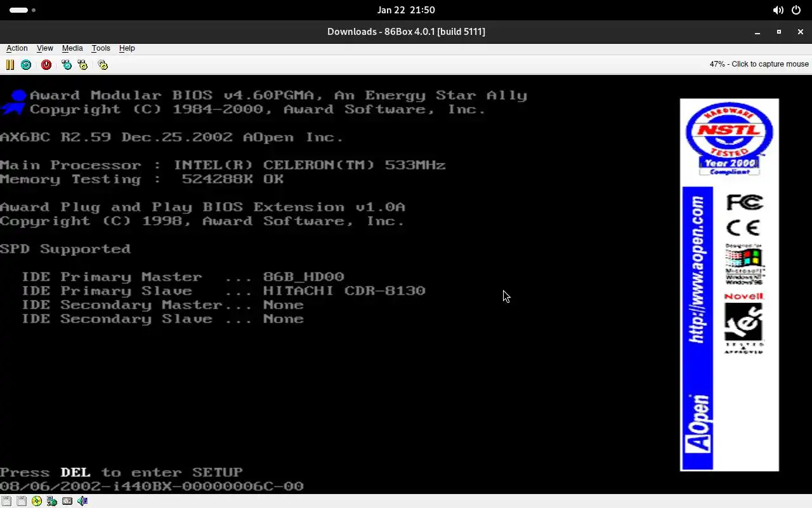Open the Tools menu
The image size is (812, 508).
pyautogui.click(x=101, y=48)
